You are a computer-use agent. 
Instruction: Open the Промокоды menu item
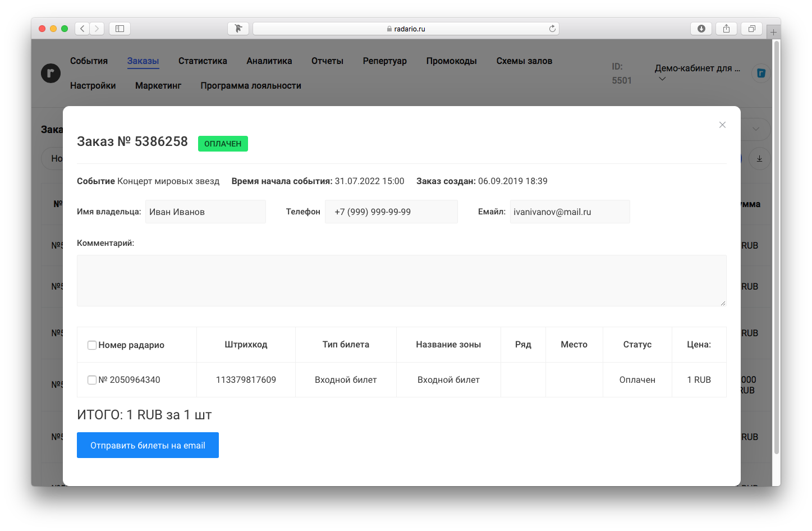point(451,61)
